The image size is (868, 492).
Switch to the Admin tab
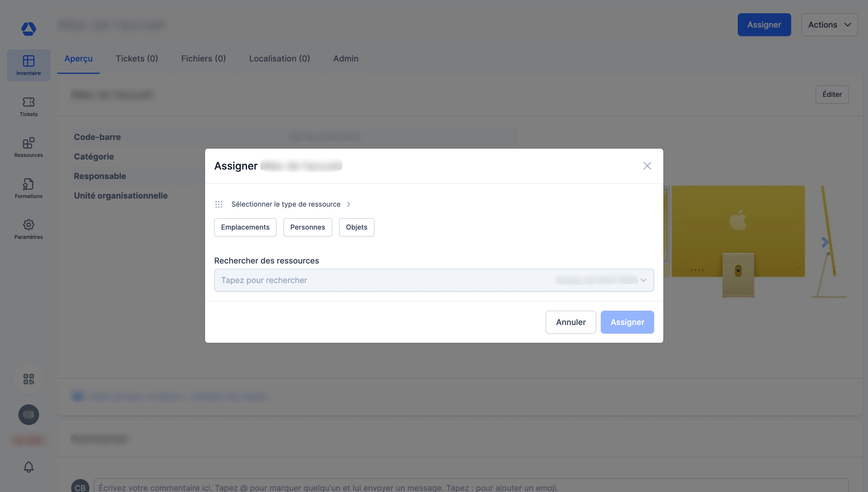coord(346,59)
